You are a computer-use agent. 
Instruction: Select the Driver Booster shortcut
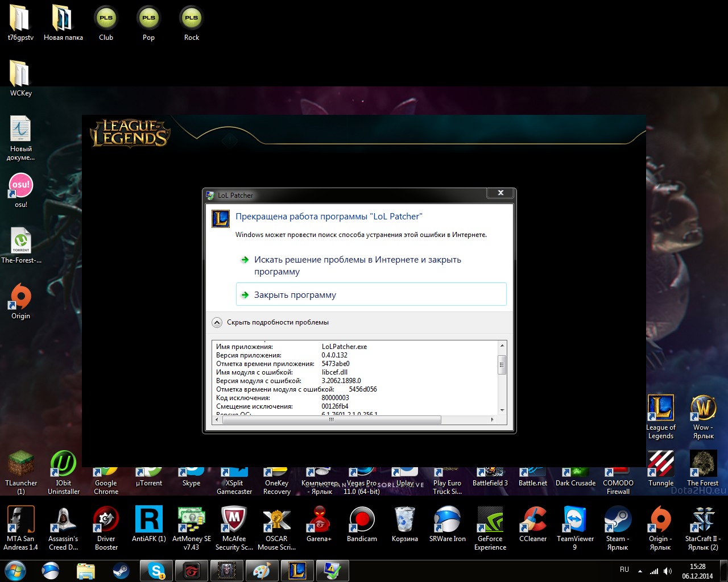(x=106, y=528)
